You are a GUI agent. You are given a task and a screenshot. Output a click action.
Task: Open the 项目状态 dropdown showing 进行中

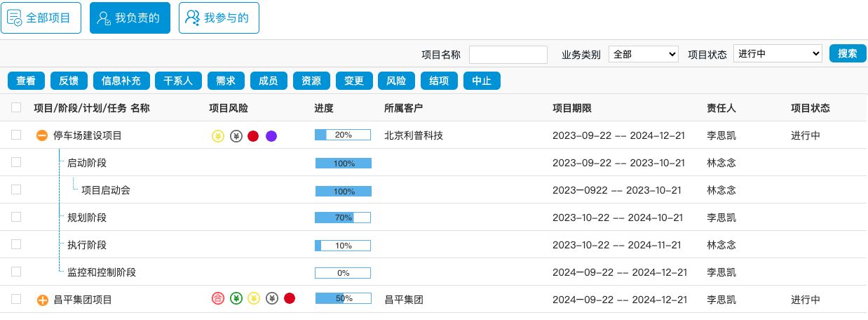pos(777,54)
